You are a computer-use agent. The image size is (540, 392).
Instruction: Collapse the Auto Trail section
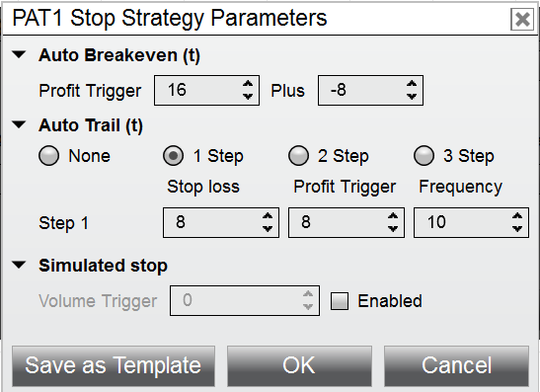click(19, 124)
